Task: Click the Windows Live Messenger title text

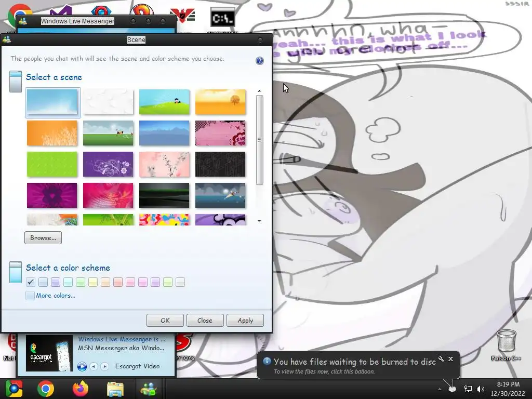Action: 77,21
